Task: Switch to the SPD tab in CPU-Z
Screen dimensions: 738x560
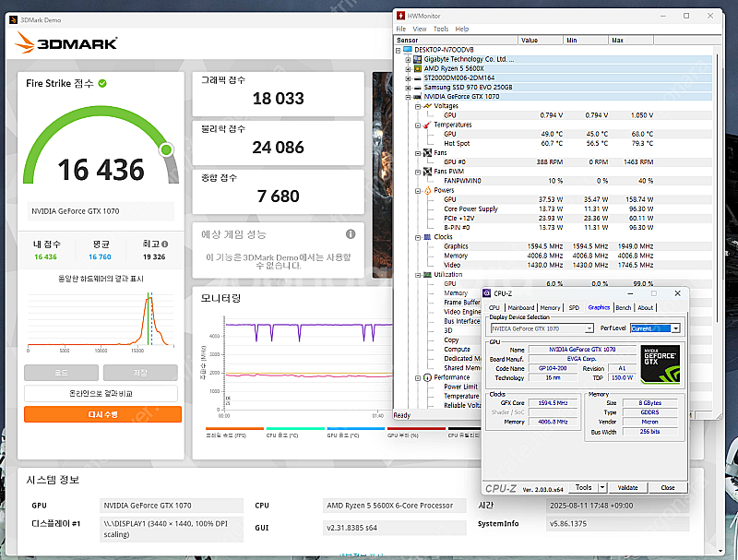Action: pos(574,308)
